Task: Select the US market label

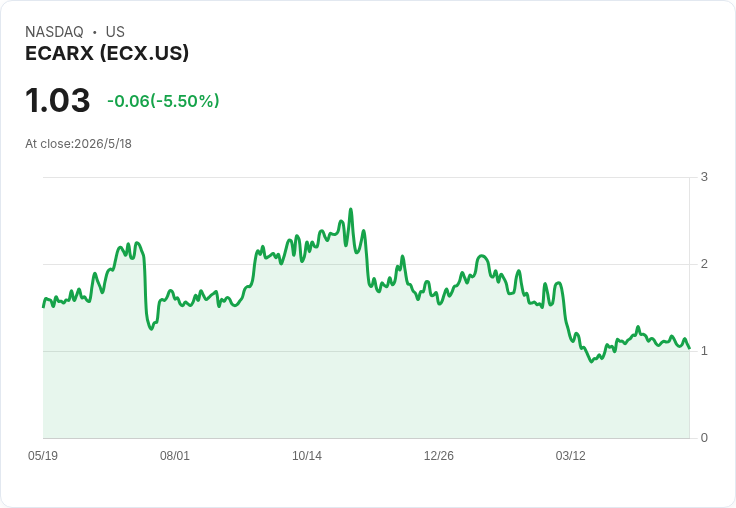Action: click(x=115, y=31)
